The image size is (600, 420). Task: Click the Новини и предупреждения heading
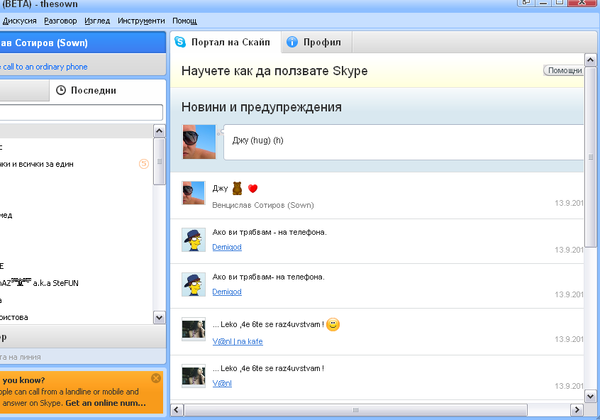pyautogui.click(x=261, y=107)
